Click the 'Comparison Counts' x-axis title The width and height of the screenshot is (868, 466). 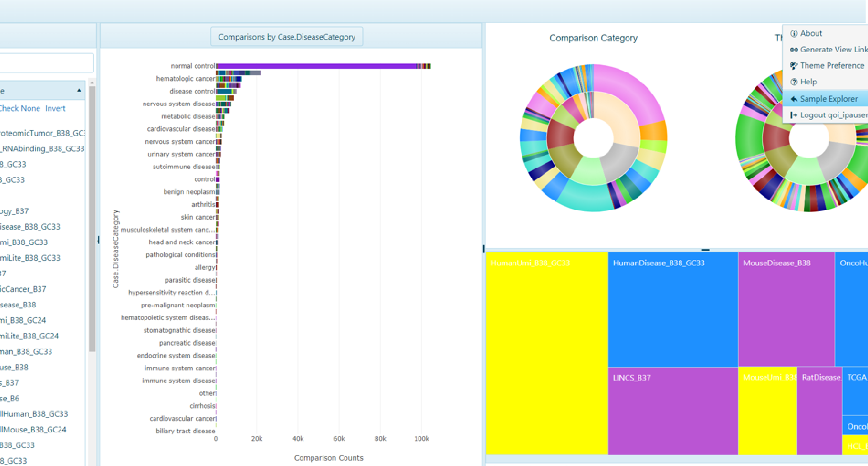point(329,458)
